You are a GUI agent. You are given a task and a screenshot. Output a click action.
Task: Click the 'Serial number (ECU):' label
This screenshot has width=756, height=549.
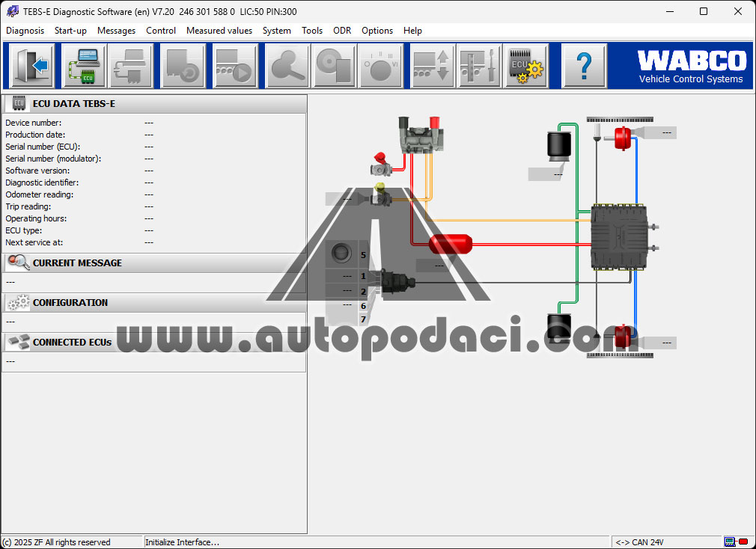click(x=43, y=147)
